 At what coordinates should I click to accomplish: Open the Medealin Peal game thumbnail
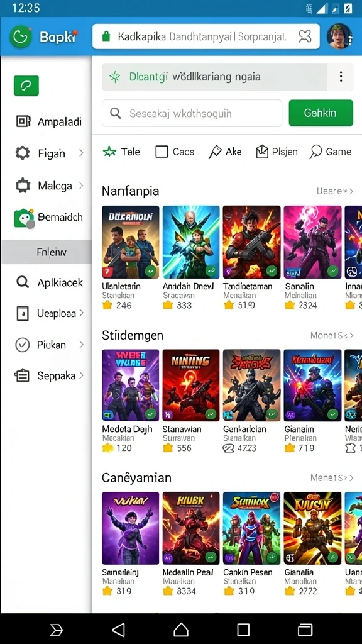click(191, 528)
